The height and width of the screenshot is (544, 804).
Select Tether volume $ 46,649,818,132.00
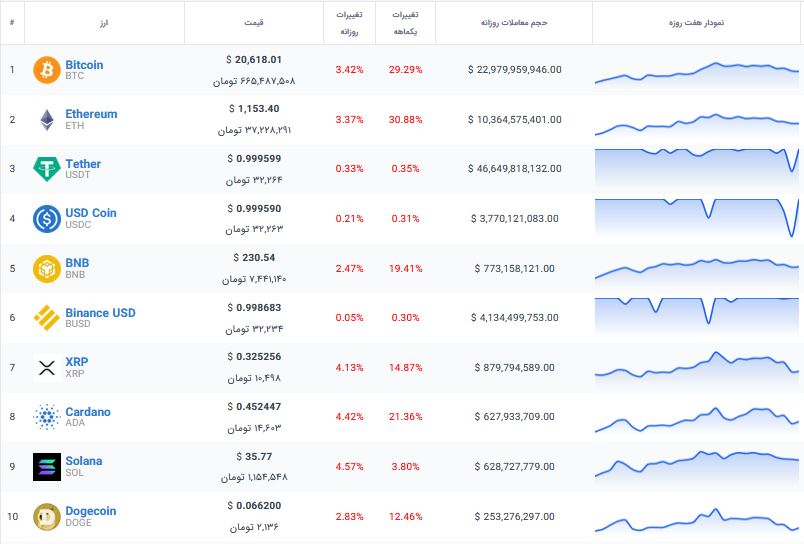tap(514, 169)
